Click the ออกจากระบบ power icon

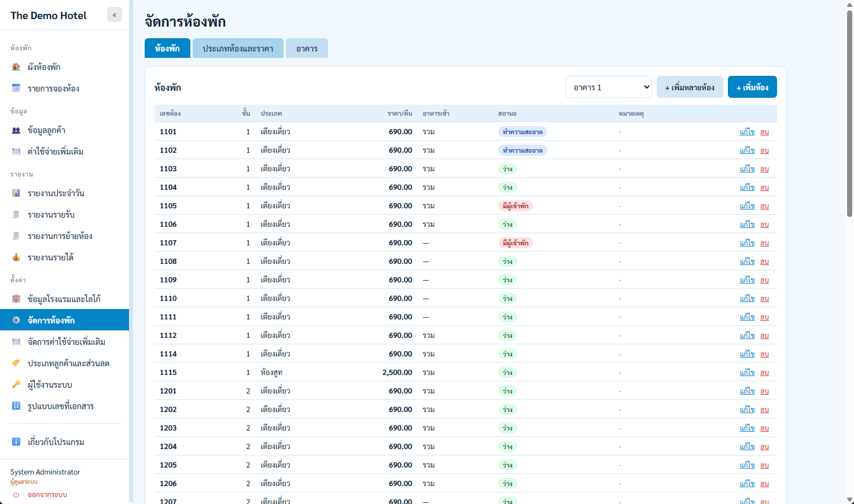pyautogui.click(x=16, y=495)
